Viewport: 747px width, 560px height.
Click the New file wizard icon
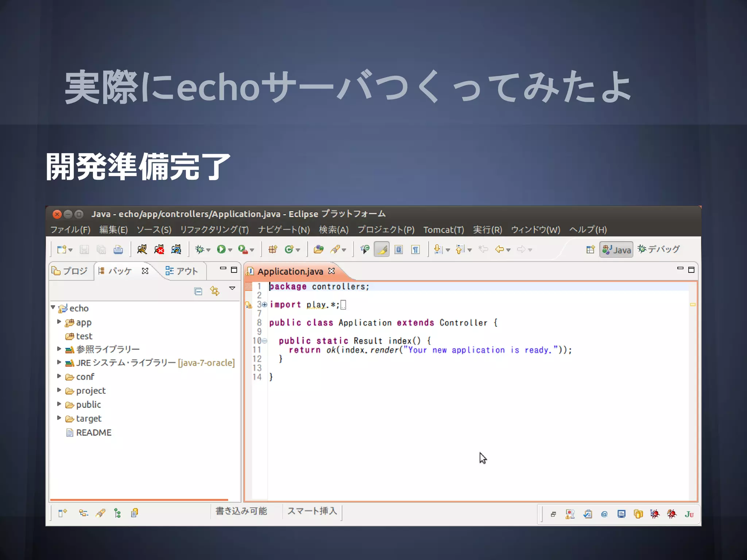(x=61, y=249)
